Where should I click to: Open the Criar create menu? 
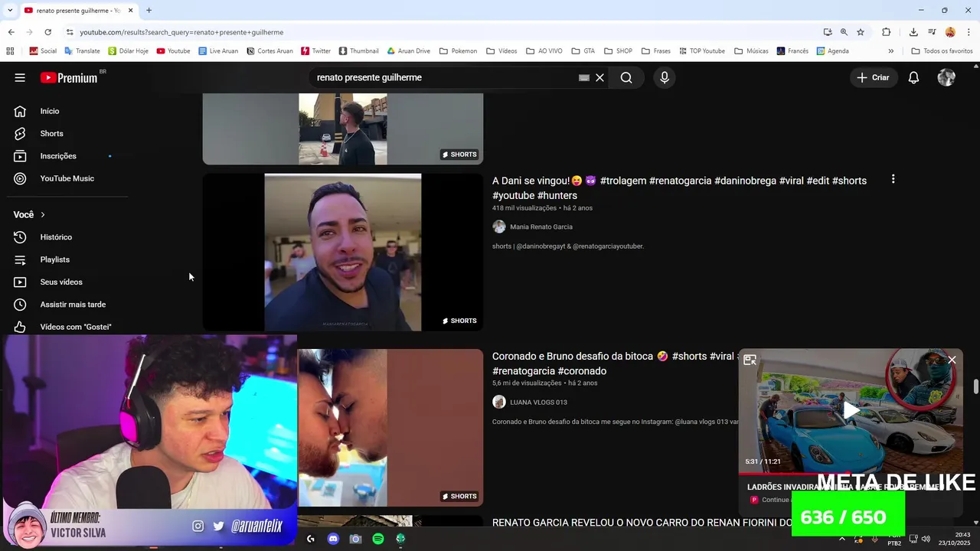[x=873, y=77]
